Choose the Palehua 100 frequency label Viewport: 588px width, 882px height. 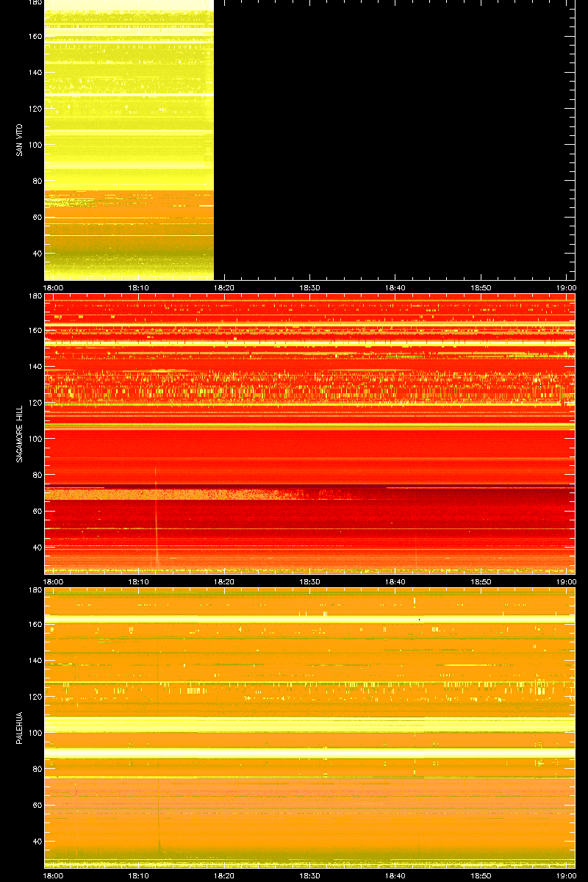[x=35, y=732]
